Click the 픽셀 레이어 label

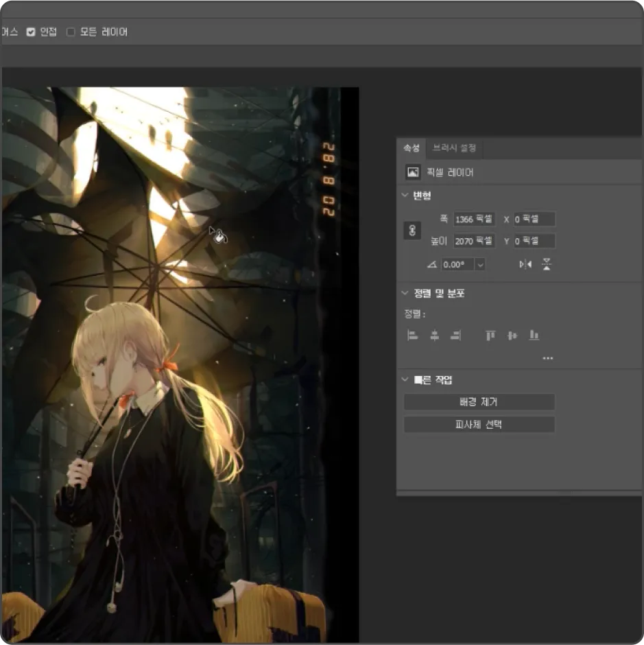[450, 172]
